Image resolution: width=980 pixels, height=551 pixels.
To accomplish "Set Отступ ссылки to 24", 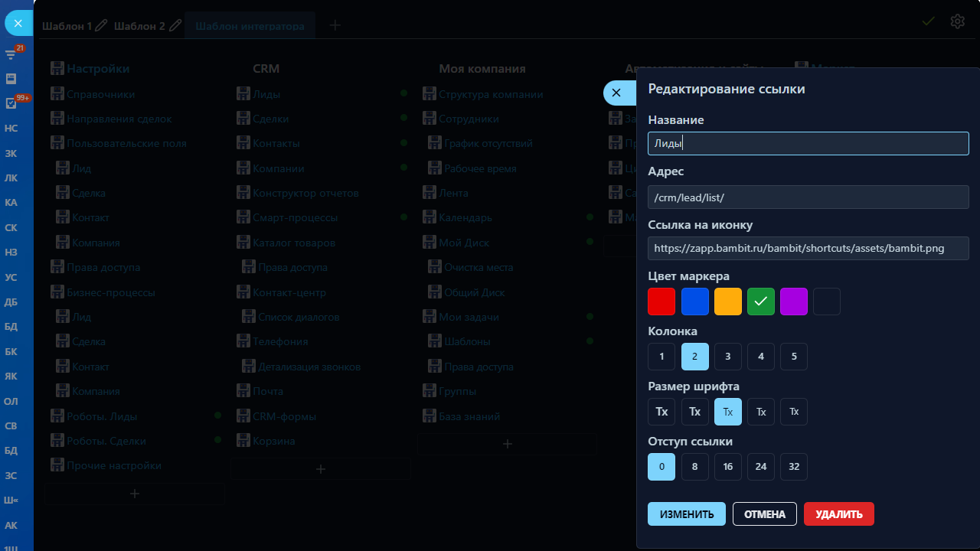I will tap(761, 467).
